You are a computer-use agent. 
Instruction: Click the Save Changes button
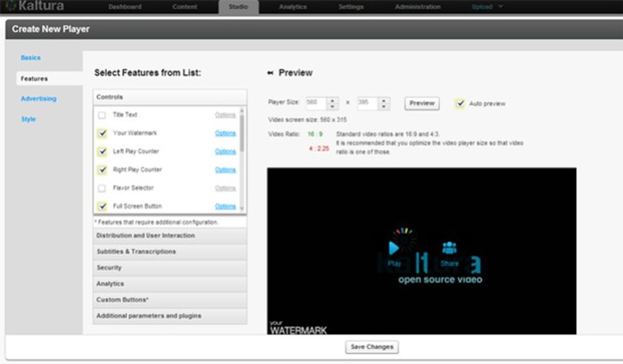click(372, 347)
